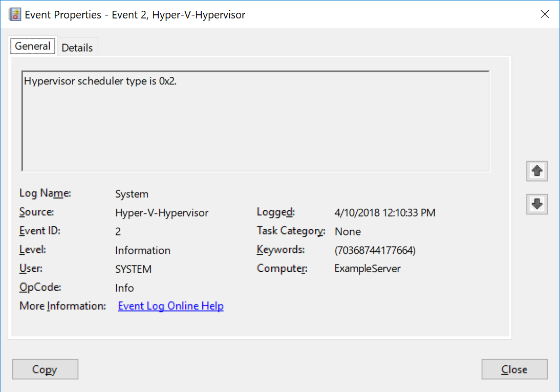560x392 pixels.
Task: Click the Copy button
Action: click(45, 369)
